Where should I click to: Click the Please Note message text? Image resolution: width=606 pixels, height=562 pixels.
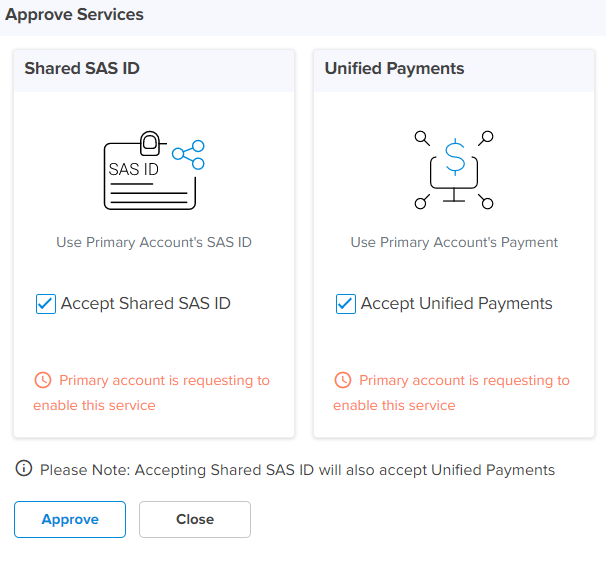[297, 470]
